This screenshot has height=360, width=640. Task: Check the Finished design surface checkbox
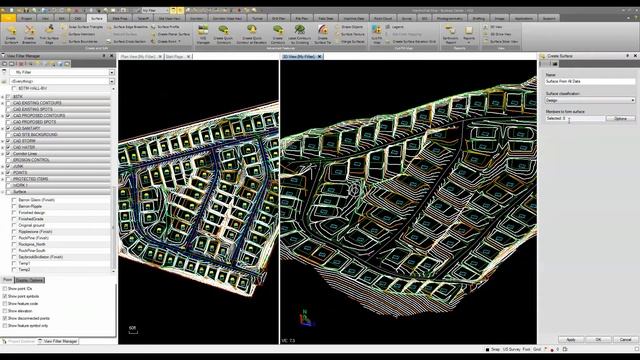point(14,213)
